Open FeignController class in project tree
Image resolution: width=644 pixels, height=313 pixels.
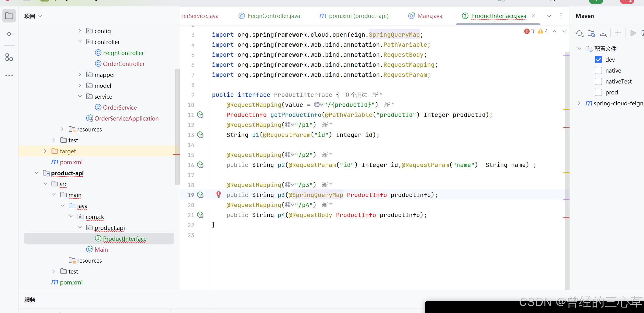(119, 53)
